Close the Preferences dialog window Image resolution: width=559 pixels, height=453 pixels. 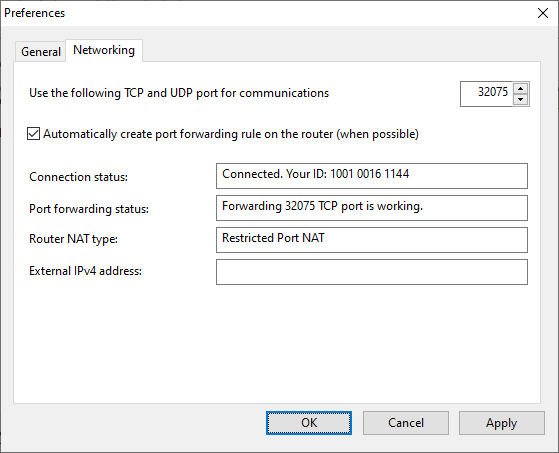coord(543,13)
